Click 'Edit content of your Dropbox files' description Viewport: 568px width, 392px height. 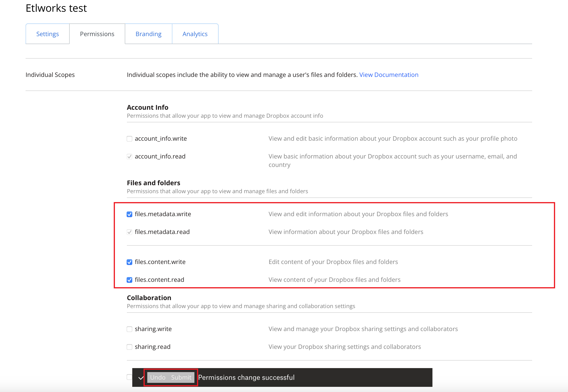tap(333, 262)
